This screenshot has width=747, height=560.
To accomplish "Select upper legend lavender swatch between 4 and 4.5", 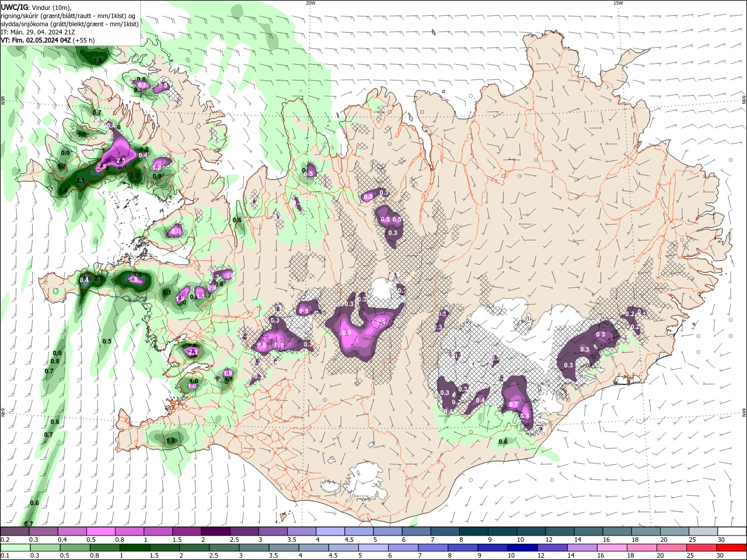I will pyautogui.click(x=329, y=531).
